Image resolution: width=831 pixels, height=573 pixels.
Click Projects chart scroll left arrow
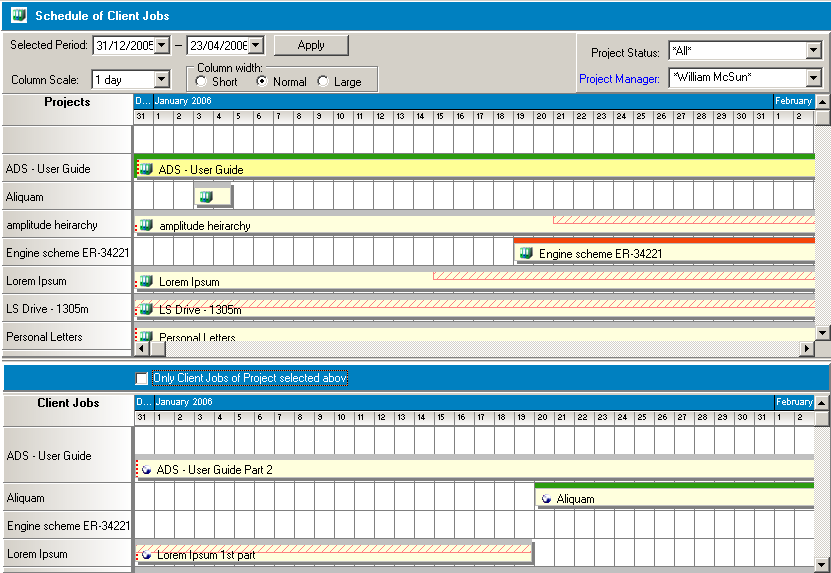[x=142, y=348]
